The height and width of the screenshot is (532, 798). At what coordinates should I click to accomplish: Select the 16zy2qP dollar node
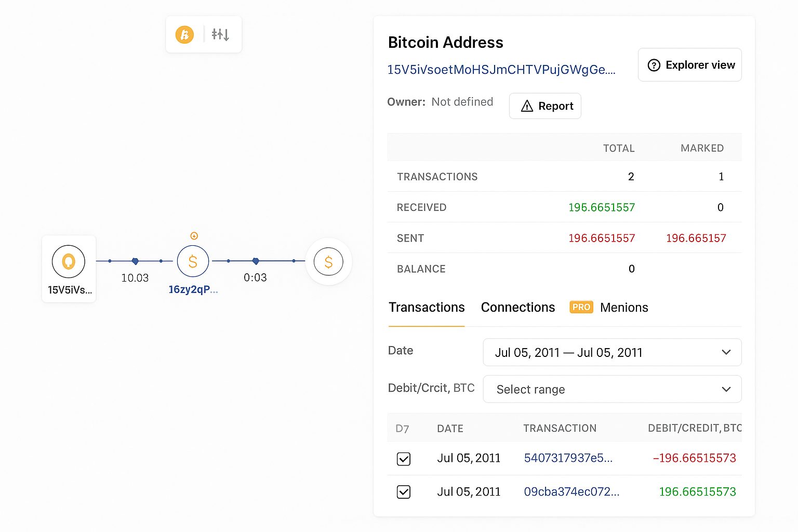193,261
